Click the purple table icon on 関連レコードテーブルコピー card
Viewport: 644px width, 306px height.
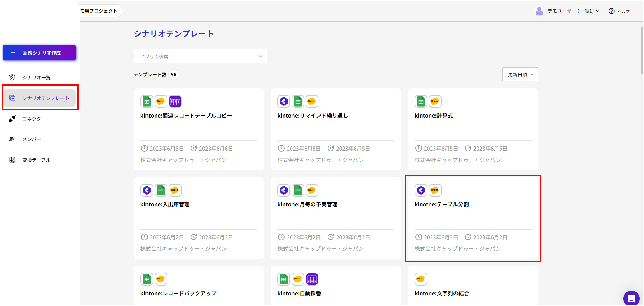pyautogui.click(x=175, y=101)
